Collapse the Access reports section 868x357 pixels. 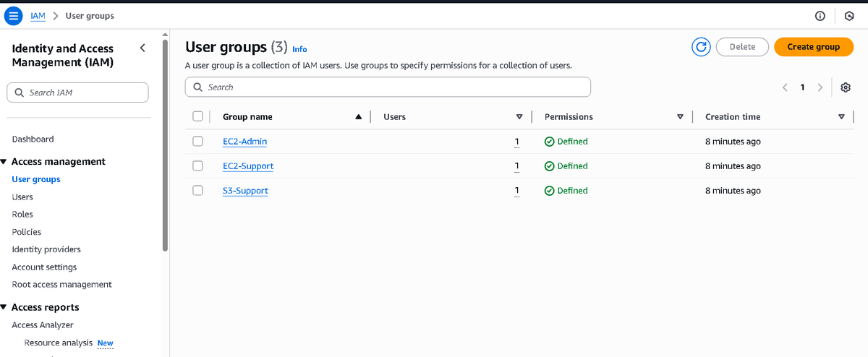pos(4,307)
